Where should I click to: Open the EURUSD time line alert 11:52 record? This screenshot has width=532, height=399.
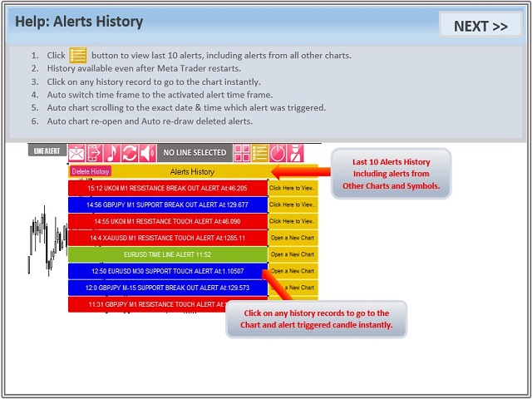(168, 254)
